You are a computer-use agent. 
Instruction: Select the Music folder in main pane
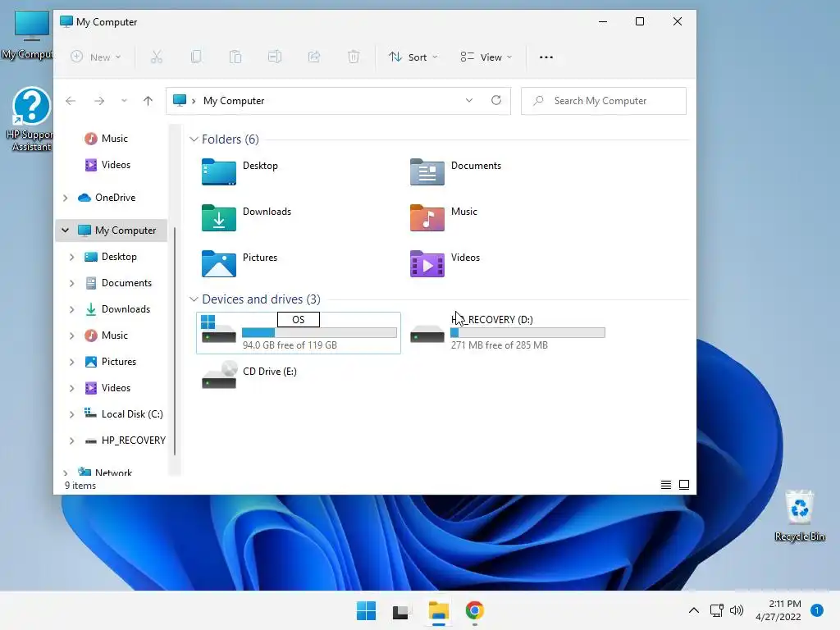[x=444, y=217]
